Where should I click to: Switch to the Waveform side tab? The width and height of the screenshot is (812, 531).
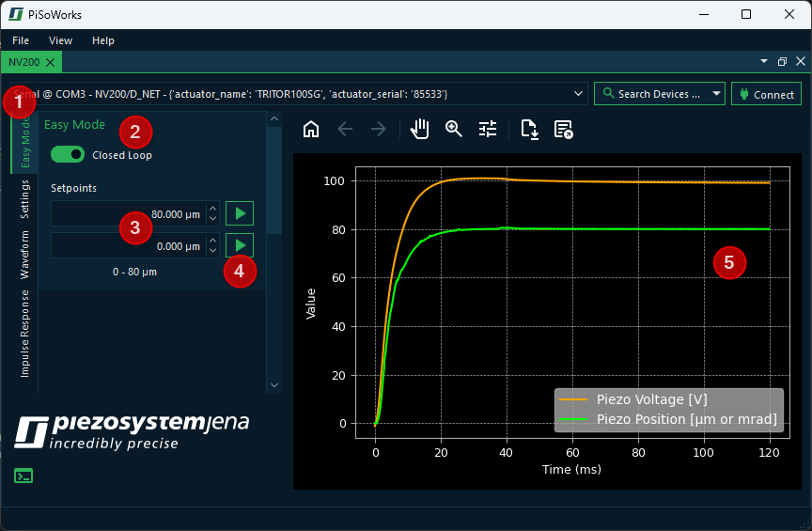click(x=25, y=255)
